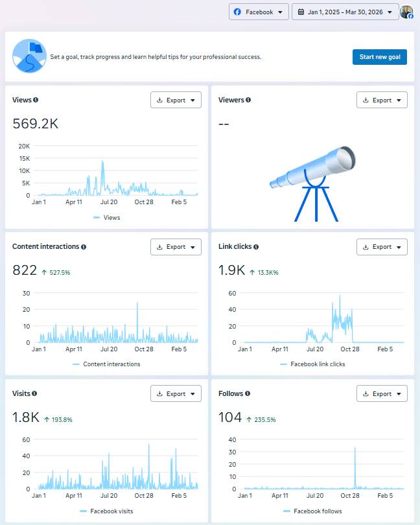
Task: Click the calendar icon in date selector
Action: [x=301, y=12]
